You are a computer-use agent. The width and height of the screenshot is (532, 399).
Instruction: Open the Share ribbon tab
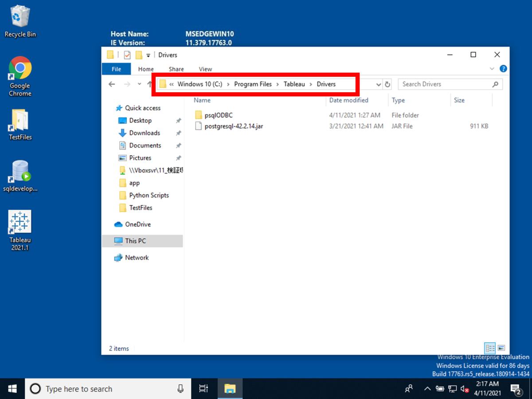[176, 69]
